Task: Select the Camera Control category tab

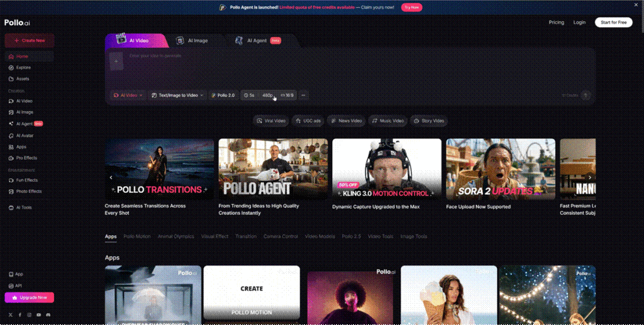Action: tap(280, 236)
